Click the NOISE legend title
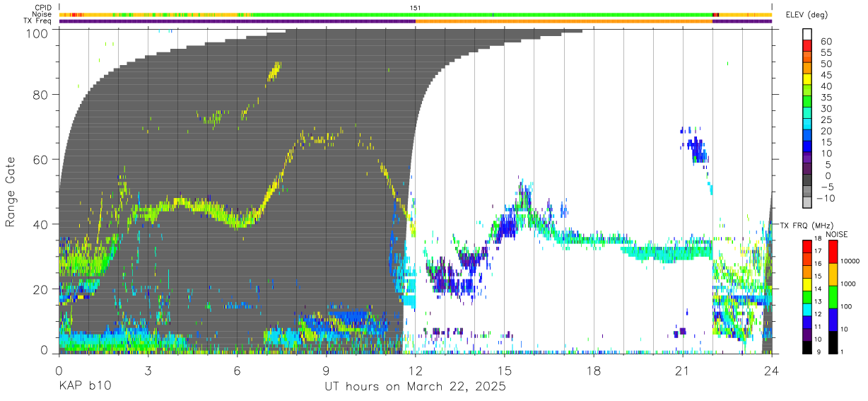The width and height of the screenshot is (868, 401). [x=837, y=234]
